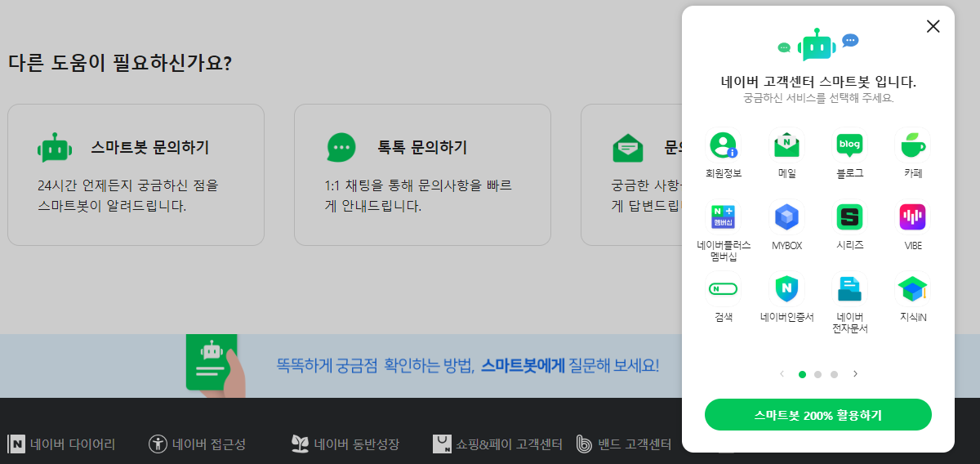Open the 밴드 고객센터 footer link
Screen dimensions: 980x464
coord(624,444)
